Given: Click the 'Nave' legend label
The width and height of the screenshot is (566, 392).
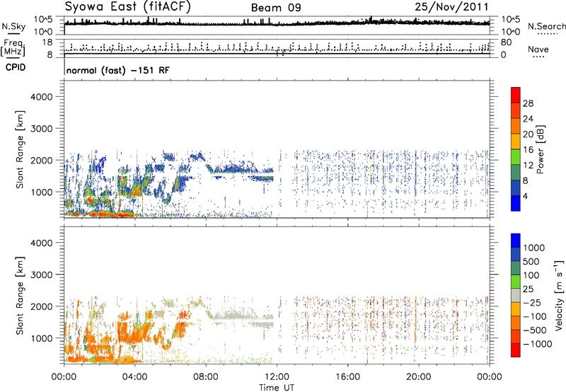Looking at the screenshot, I should (x=538, y=49).
